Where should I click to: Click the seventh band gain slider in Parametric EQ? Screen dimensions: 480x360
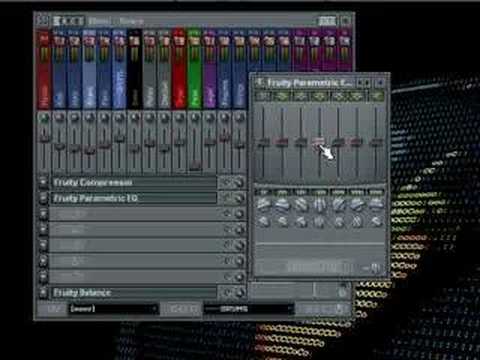pos(376,142)
